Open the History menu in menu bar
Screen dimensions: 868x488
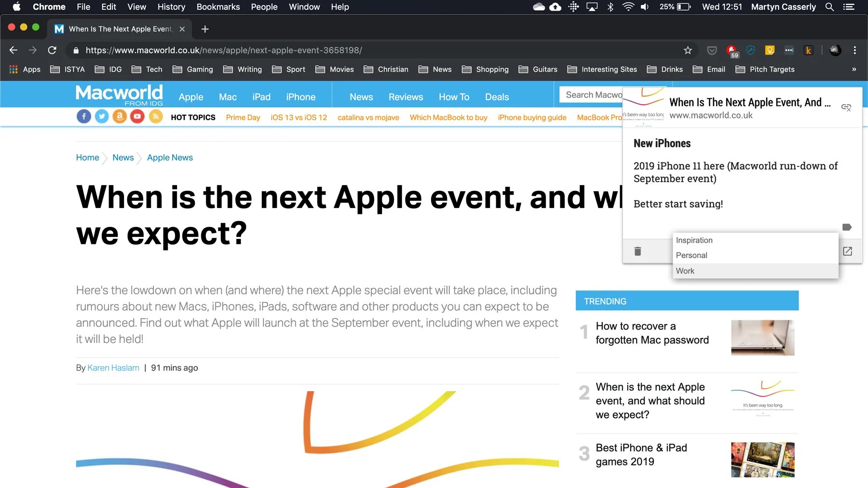coord(171,7)
